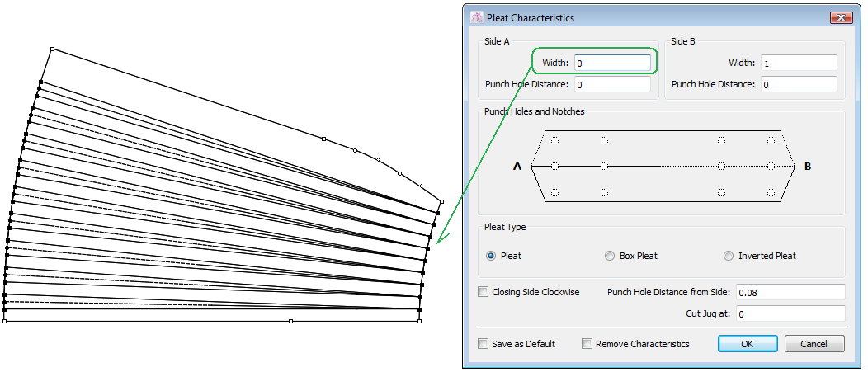Click the Side B Width field
The width and height of the screenshot is (868, 372).
point(799,63)
